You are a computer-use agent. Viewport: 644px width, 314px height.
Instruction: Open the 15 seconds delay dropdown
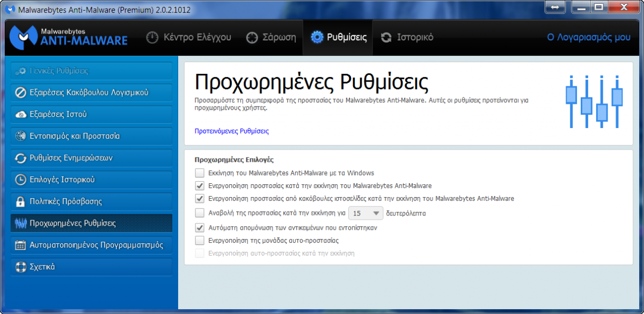pyautogui.click(x=365, y=213)
